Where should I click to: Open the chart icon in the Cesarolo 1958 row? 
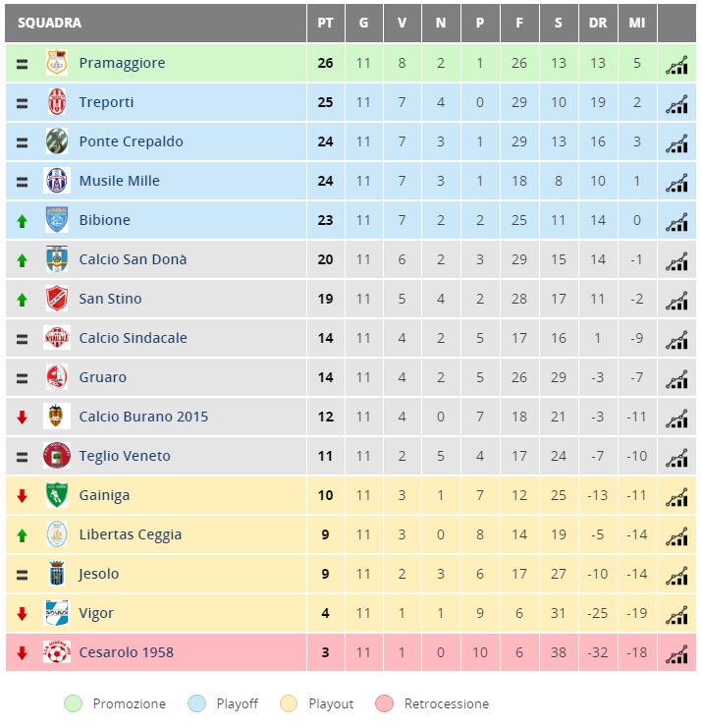tap(676, 654)
